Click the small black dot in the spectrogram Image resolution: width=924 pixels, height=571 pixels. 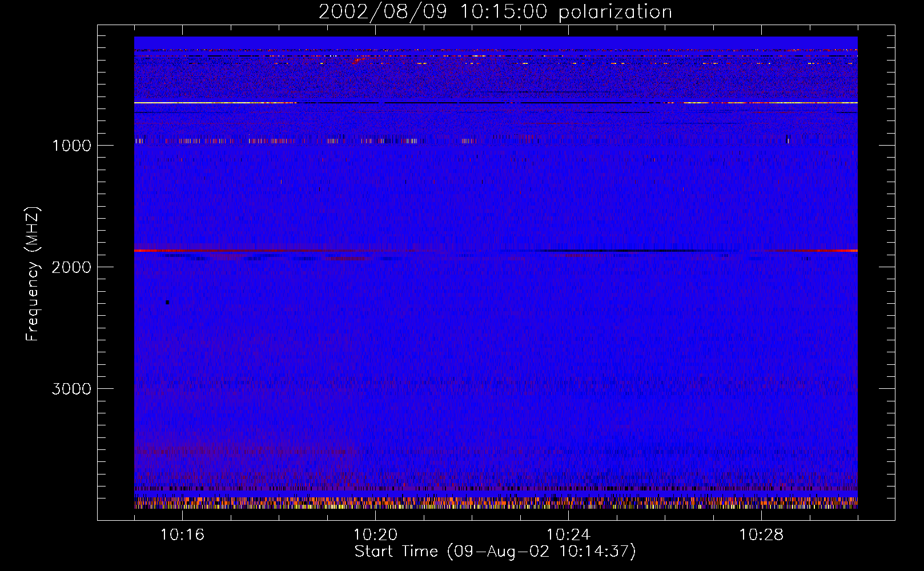coord(167,302)
